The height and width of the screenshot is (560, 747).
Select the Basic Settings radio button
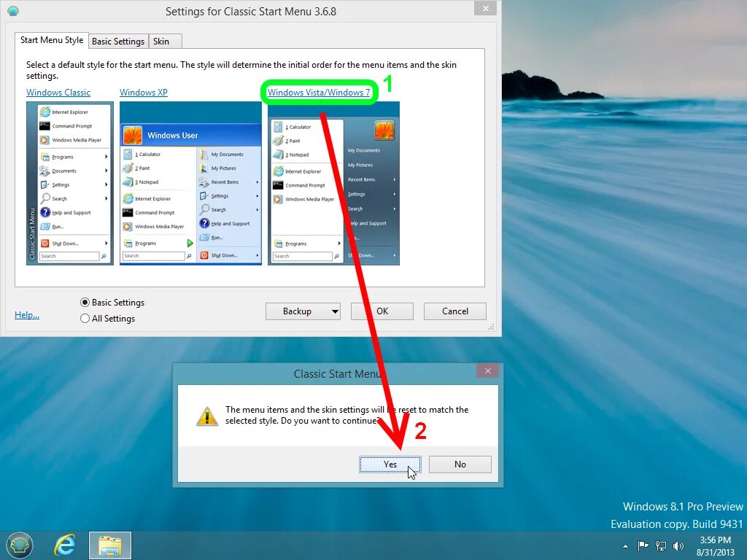coord(85,303)
